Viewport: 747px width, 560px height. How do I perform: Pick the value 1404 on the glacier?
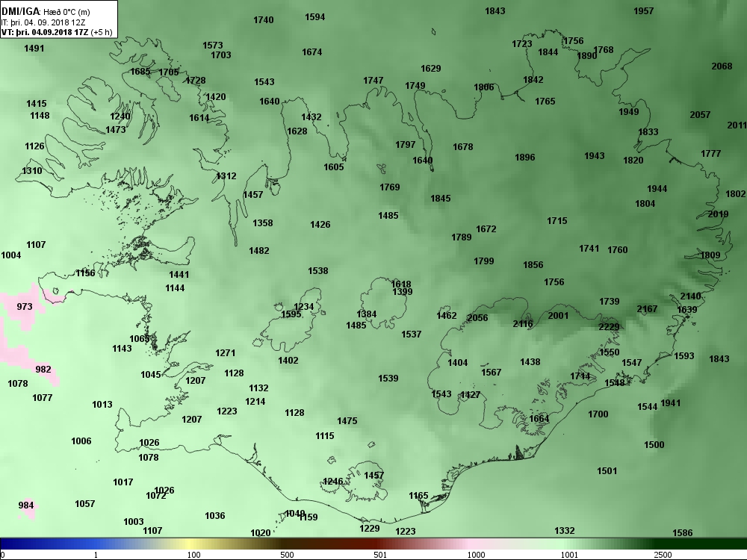458,362
